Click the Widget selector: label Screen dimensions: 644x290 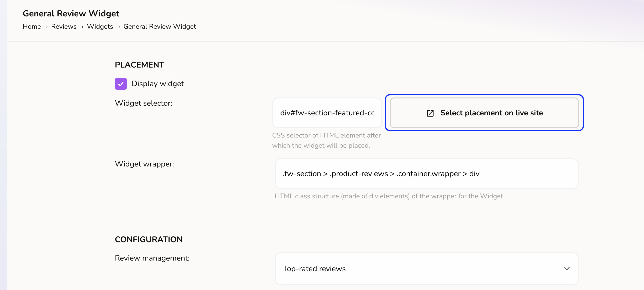pos(144,103)
